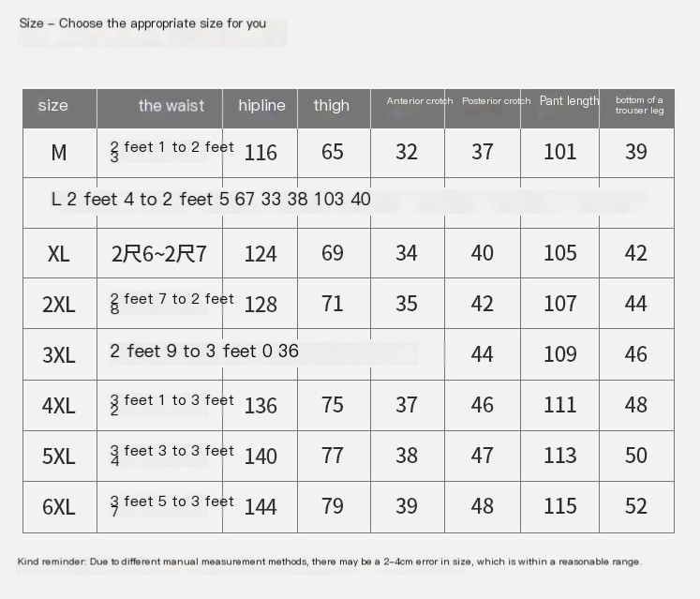700x599 pixels.
Task: Select the M size row label
Action: (x=59, y=153)
